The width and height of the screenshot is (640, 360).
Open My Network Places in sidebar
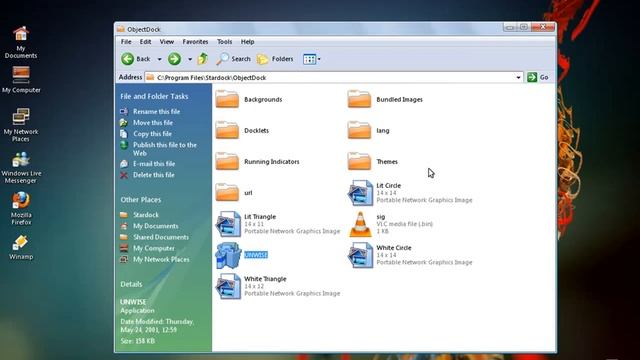[x=161, y=259]
